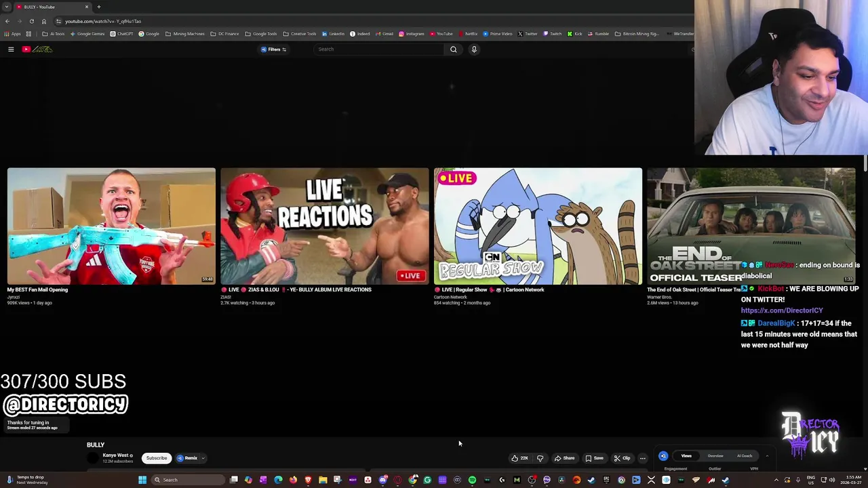This screenshot has width=868, height=488.
Task: Open the Netflix bookmark
Action: [x=468, y=34]
